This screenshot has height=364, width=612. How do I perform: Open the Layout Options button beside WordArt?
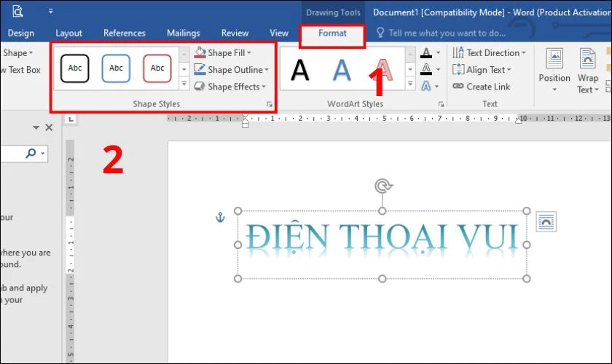pos(546,221)
